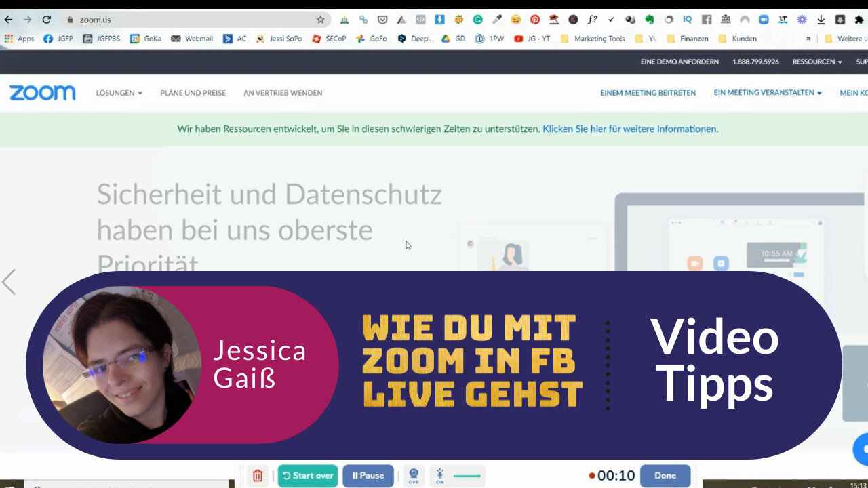
Task: Open the GoFo photos bookmark
Action: click(371, 39)
